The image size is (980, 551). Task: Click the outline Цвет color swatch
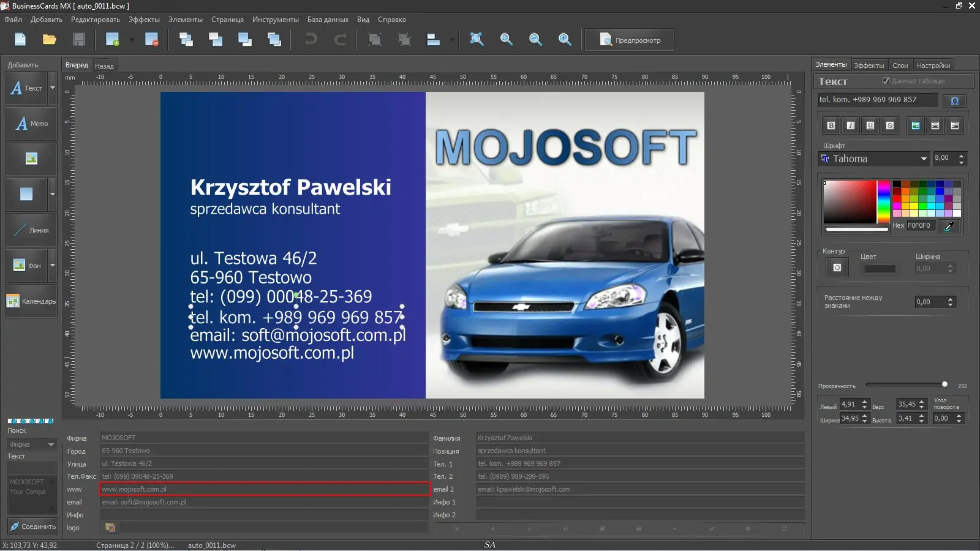point(880,268)
